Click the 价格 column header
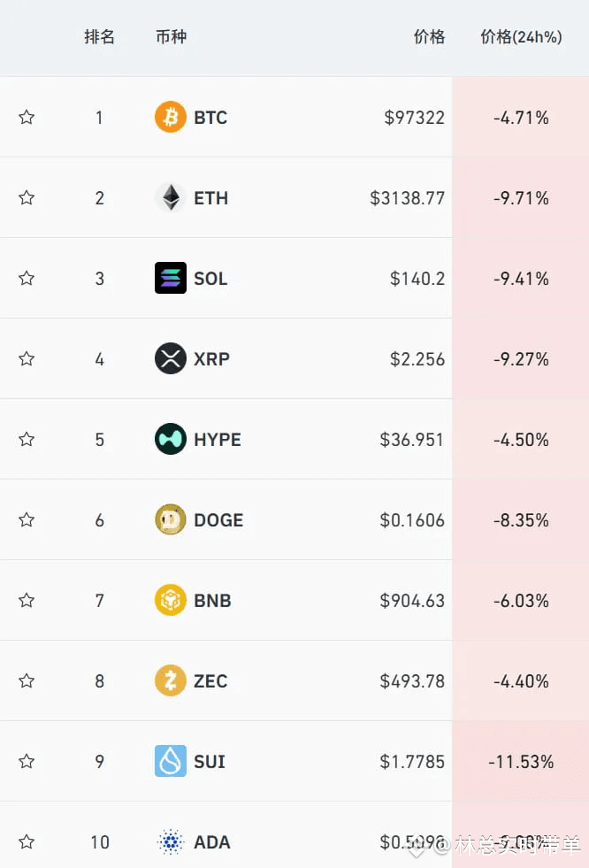 tap(429, 37)
